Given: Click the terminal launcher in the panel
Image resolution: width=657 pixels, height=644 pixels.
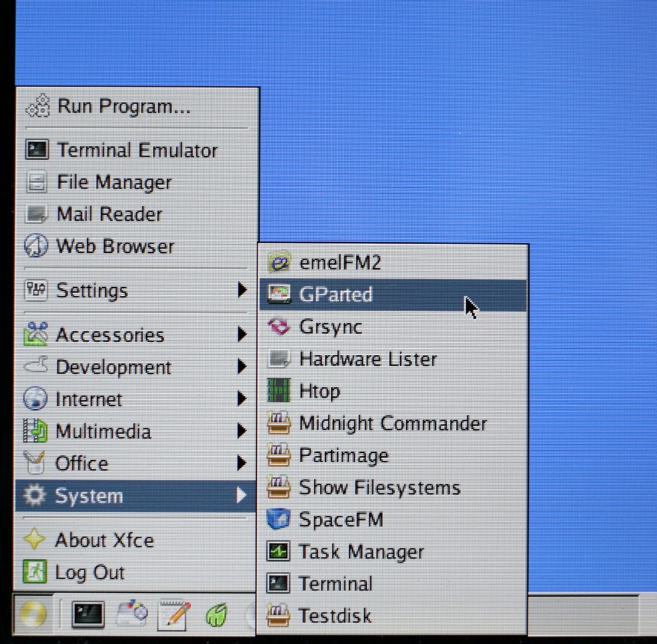Looking at the screenshot, I should click(x=88, y=614).
